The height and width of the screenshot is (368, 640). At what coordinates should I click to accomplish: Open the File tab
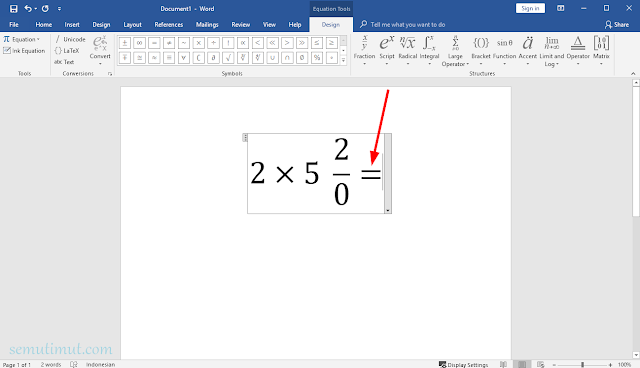tap(14, 24)
